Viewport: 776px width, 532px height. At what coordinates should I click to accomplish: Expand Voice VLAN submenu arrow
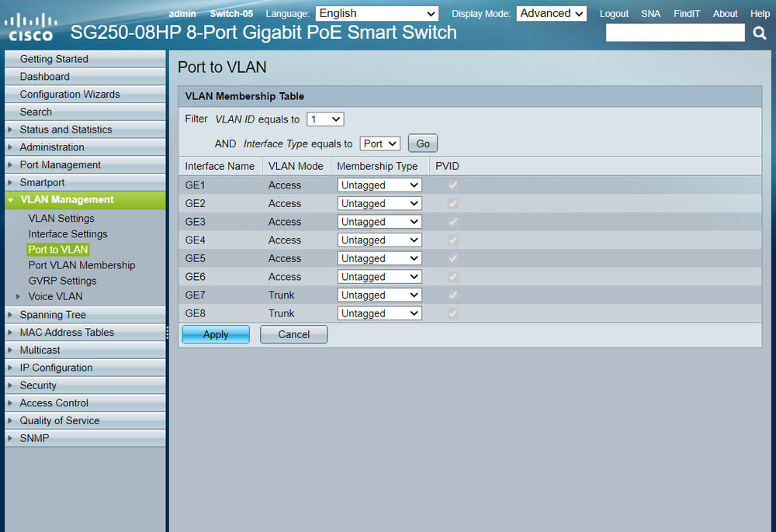pos(19,297)
